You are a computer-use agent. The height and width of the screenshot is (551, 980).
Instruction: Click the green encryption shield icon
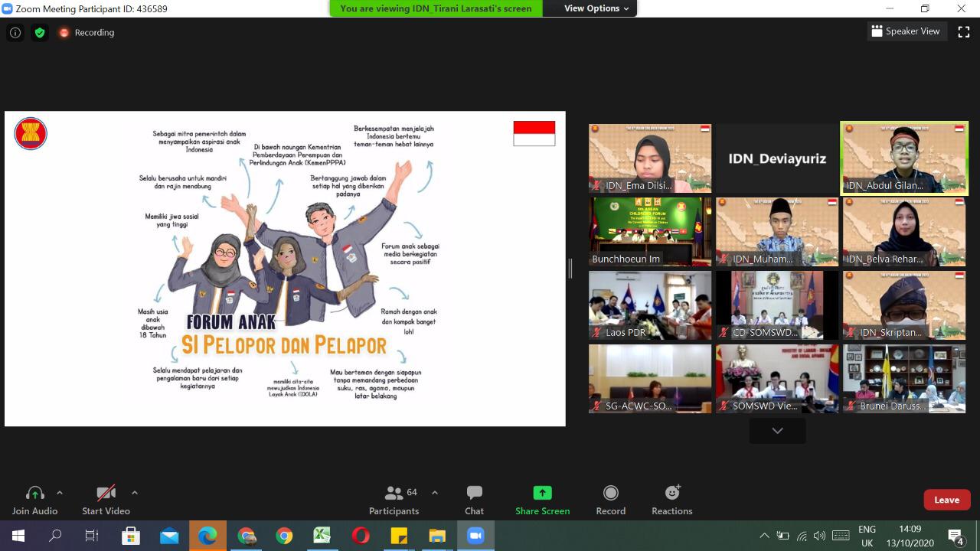coord(40,32)
